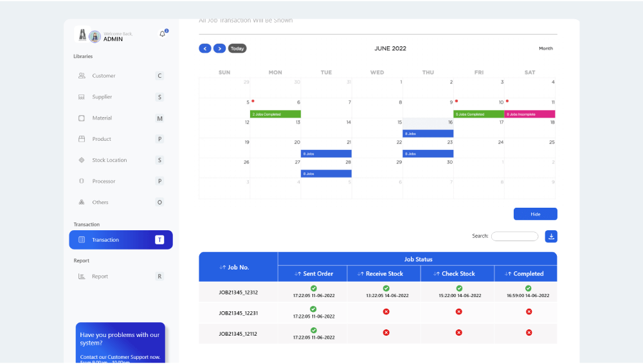Sort table by Job No. column
Image resolution: width=643 pixels, height=364 pixels.
(234, 267)
